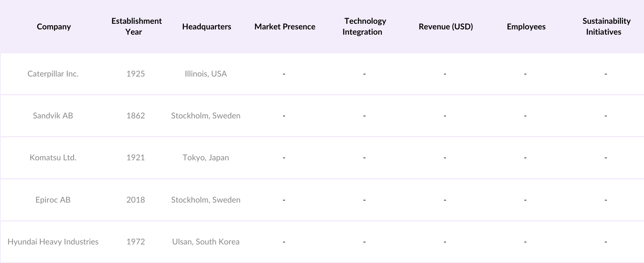Viewport: 644px width, 263px height.
Task: Select the Sustainability Initiatives column header
Action: 606,27
